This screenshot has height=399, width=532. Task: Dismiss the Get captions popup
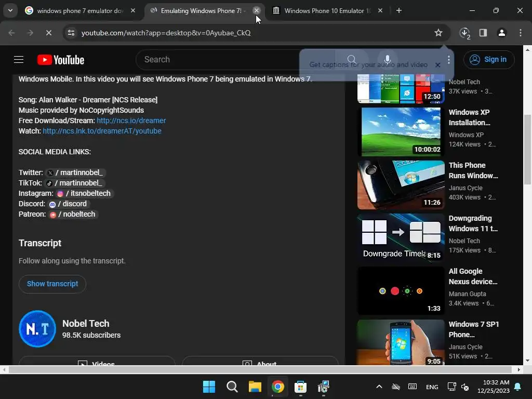[x=438, y=65]
